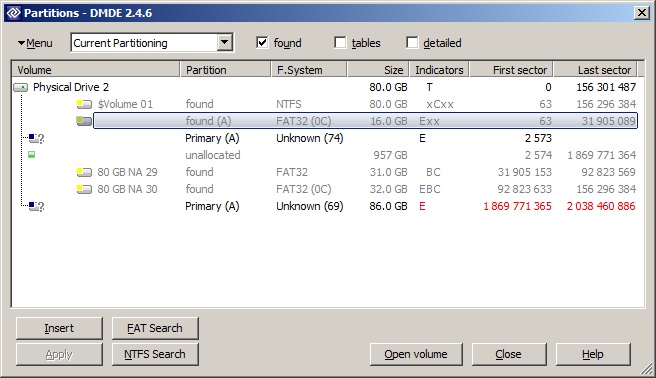Click the 80 GB NA 30 volume icon
This screenshot has width=656, height=378.
84,189
